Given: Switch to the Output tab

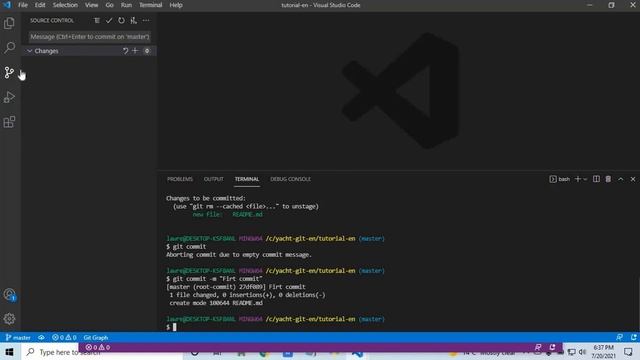Looking at the screenshot, I should (213, 179).
